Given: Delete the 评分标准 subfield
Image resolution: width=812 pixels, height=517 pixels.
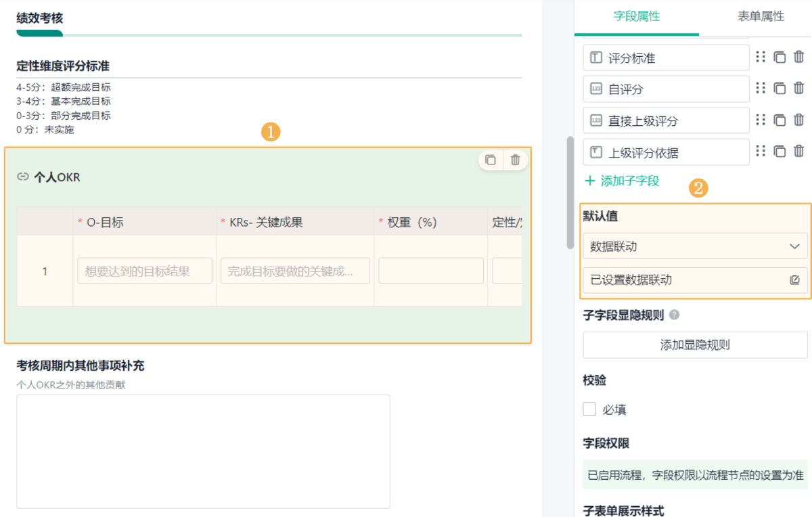Looking at the screenshot, I should [799, 58].
